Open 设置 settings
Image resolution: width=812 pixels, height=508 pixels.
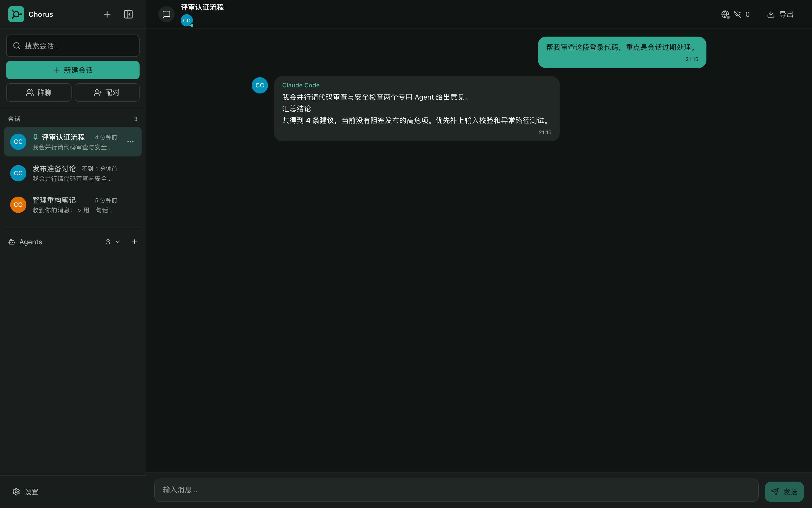[26, 492]
